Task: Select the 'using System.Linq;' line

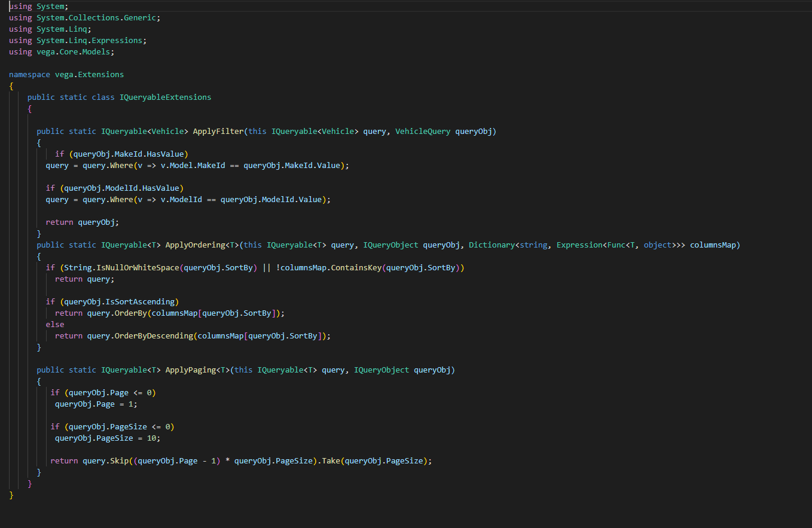Action: [x=50, y=29]
